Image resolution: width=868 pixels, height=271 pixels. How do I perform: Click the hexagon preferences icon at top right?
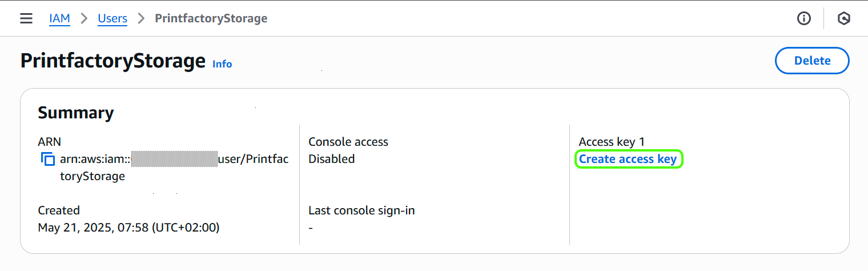click(x=844, y=18)
